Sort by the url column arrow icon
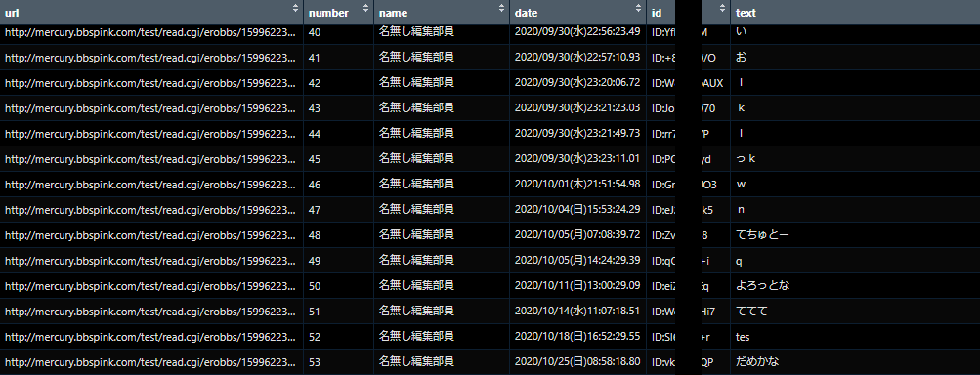980x375 pixels. [296, 8]
